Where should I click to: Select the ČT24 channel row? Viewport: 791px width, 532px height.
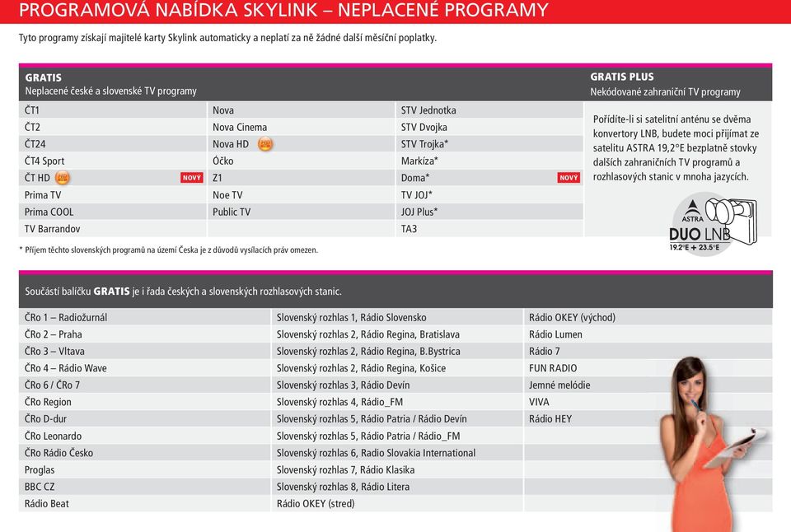113,144
